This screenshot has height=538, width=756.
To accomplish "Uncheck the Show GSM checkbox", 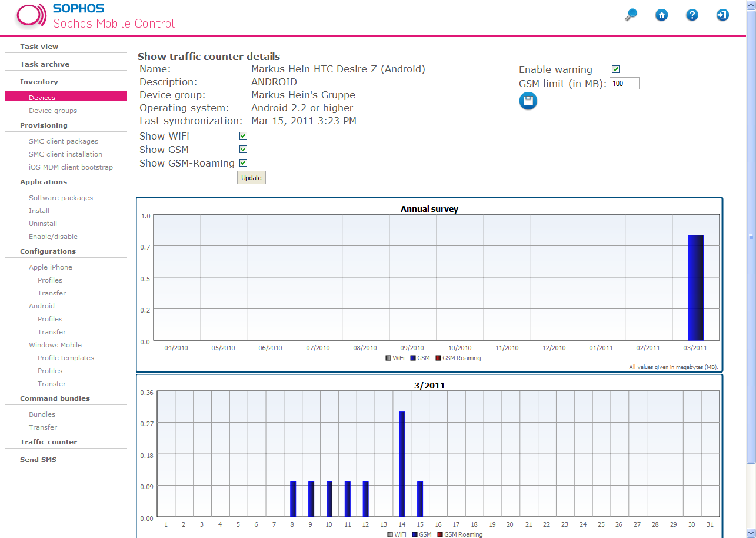I will point(243,150).
